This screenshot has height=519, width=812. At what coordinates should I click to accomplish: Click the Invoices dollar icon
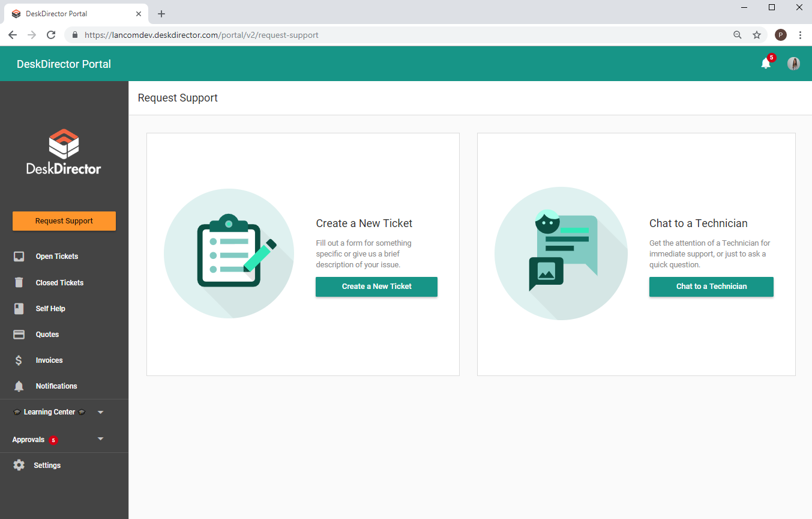click(x=19, y=360)
